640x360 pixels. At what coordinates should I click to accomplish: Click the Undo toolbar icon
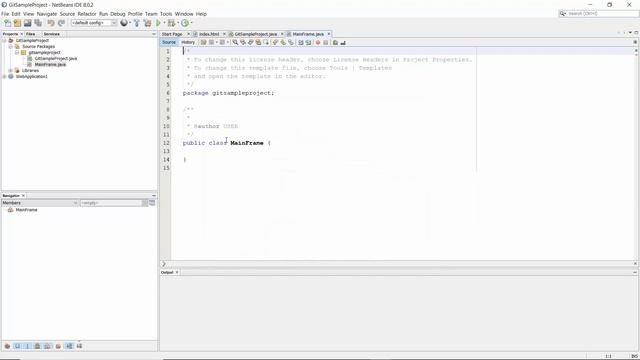[51, 23]
